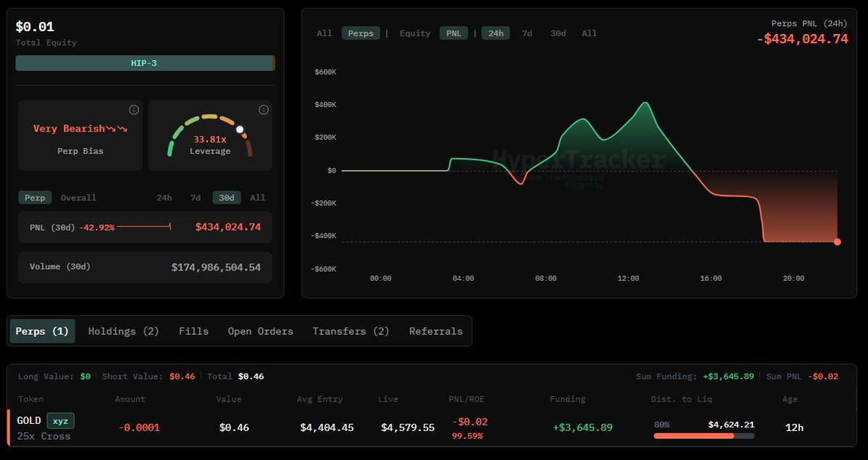Open the Leverage gauge info tooltip
Image resolution: width=868 pixels, height=460 pixels.
(x=264, y=110)
